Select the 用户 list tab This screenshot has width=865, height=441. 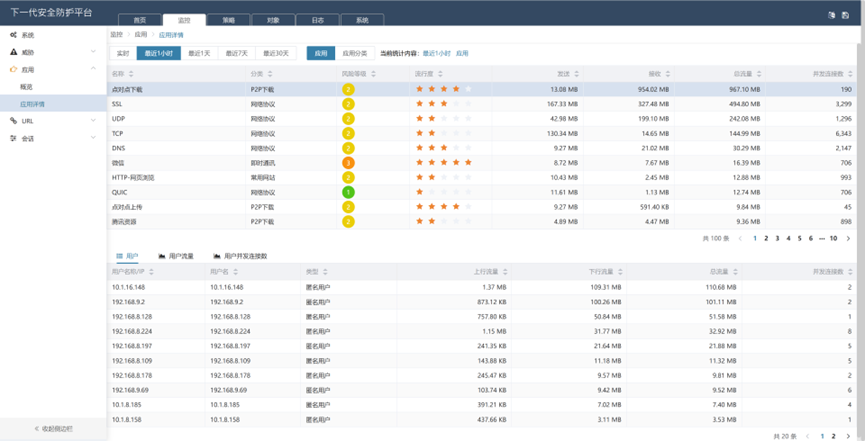tap(127, 257)
